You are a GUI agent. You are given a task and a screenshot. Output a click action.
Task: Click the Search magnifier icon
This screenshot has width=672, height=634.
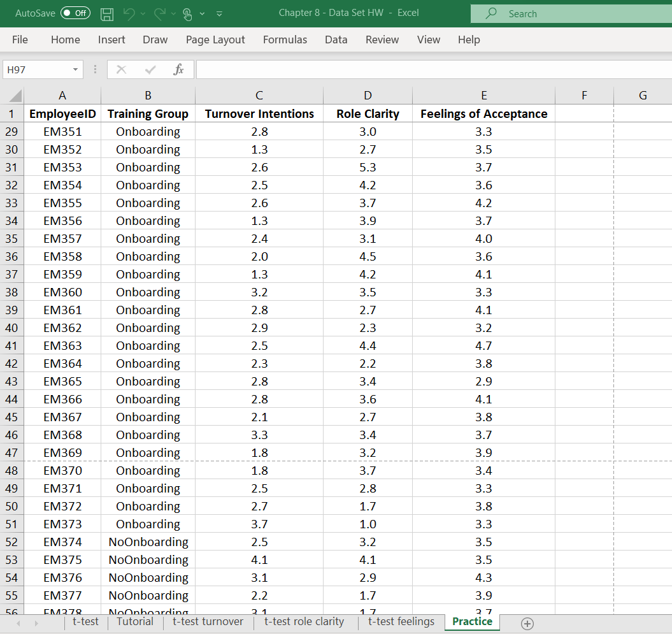490,13
